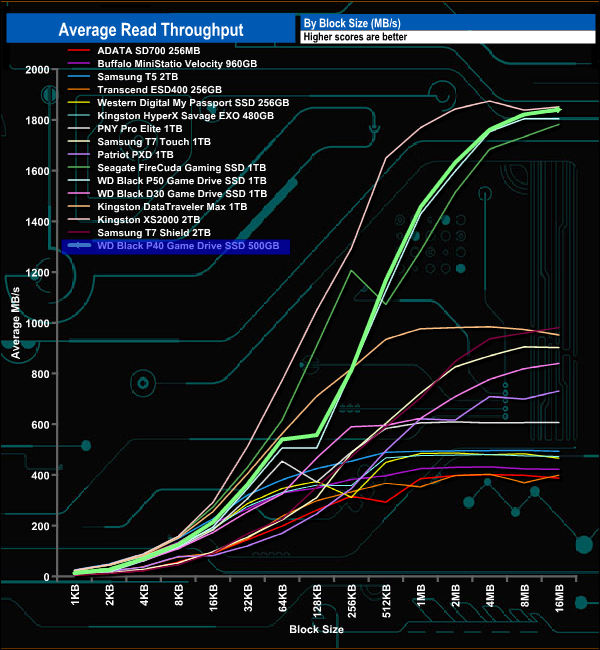
Task: Click the 1400 y-axis tick label
Action: [37, 222]
